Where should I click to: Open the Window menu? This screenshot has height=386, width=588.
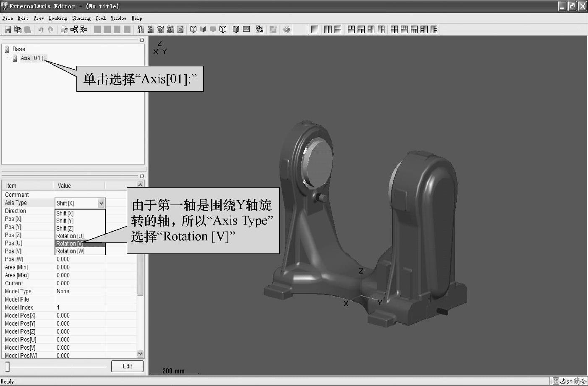119,18
